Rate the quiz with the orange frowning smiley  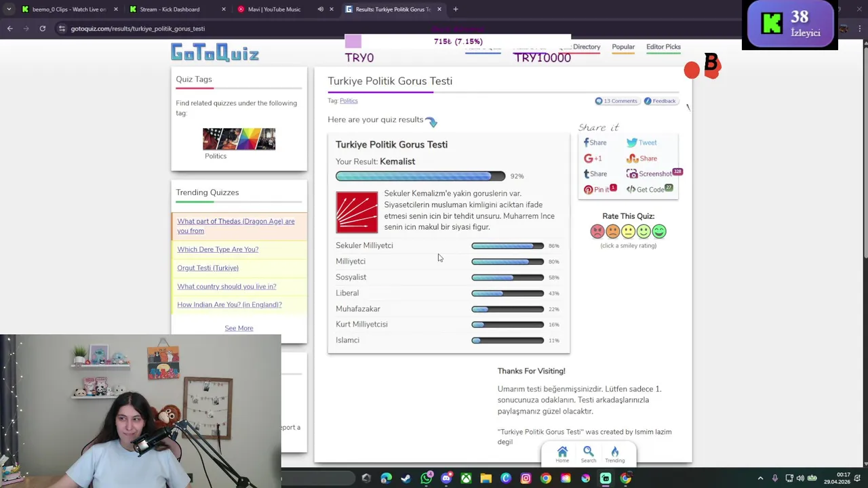click(613, 232)
